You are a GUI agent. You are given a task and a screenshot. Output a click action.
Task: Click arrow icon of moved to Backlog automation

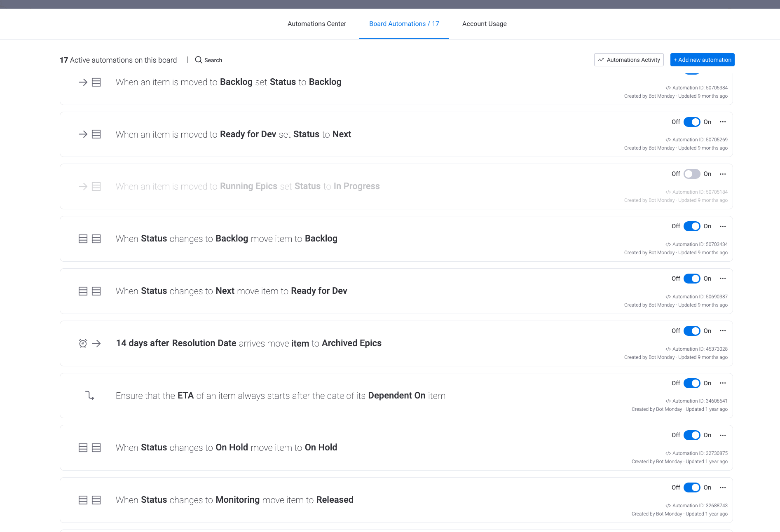click(x=83, y=82)
